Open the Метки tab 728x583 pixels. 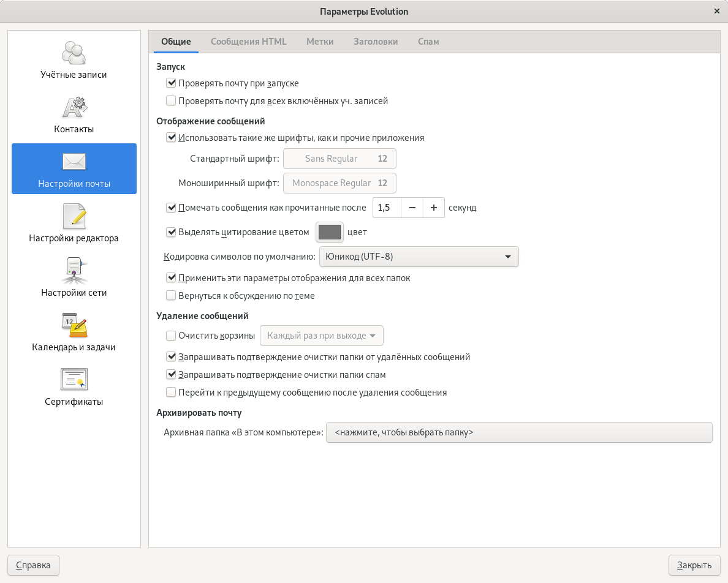320,41
